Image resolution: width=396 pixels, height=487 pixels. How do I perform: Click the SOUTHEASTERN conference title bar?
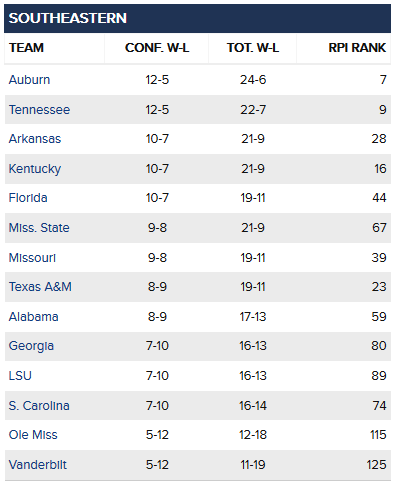[197, 18]
